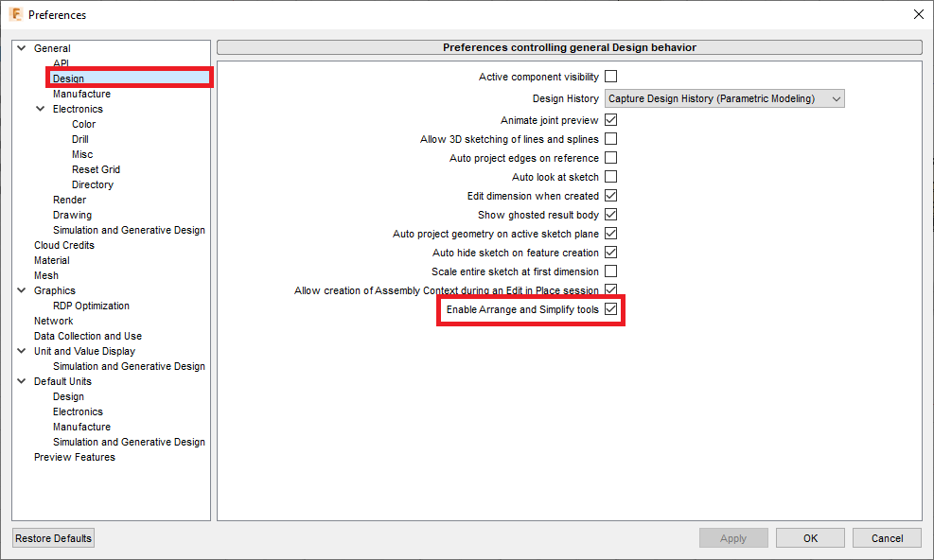934x560 pixels.
Task: Select Preview Features
Action: [x=74, y=456]
